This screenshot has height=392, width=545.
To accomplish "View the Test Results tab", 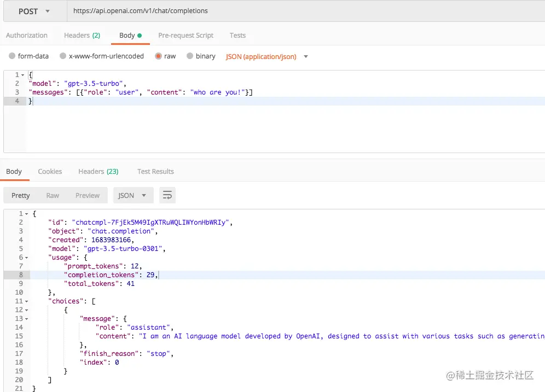I will coord(156,172).
